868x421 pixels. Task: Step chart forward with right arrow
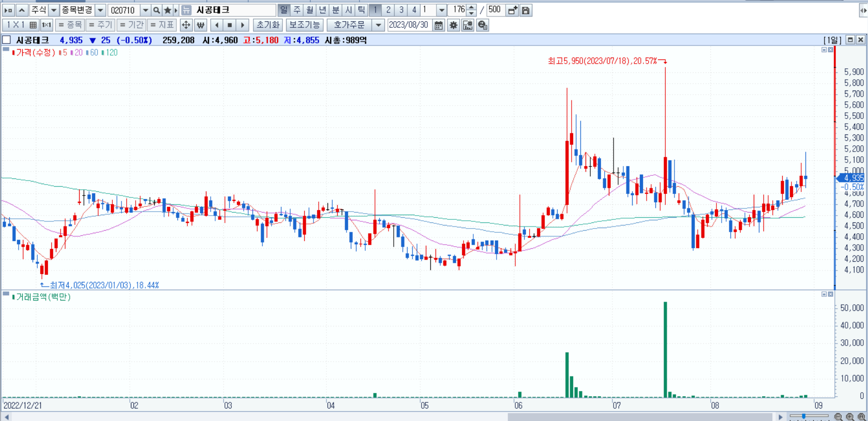click(243, 25)
